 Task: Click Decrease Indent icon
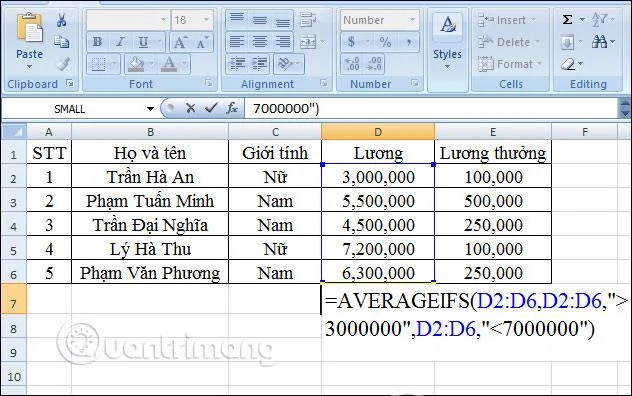(238, 64)
